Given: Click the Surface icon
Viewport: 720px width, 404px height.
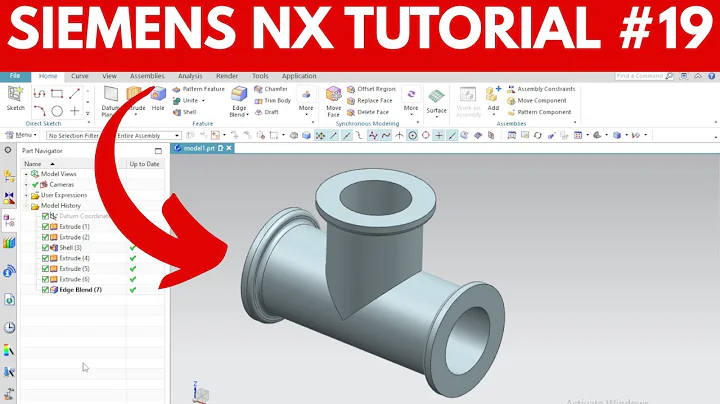Looking at the screenshot, I should pos(436,96).
